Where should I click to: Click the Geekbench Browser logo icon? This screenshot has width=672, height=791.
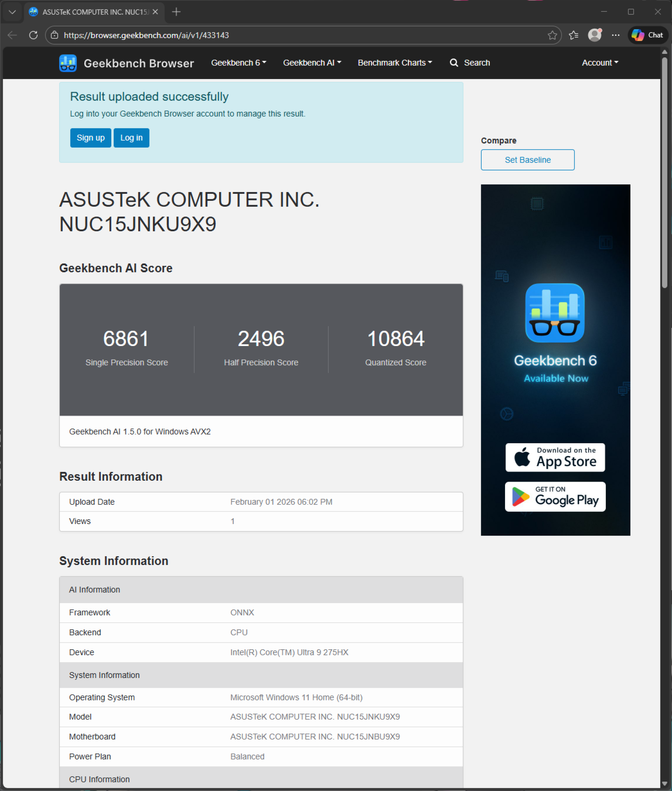[68, 63]
